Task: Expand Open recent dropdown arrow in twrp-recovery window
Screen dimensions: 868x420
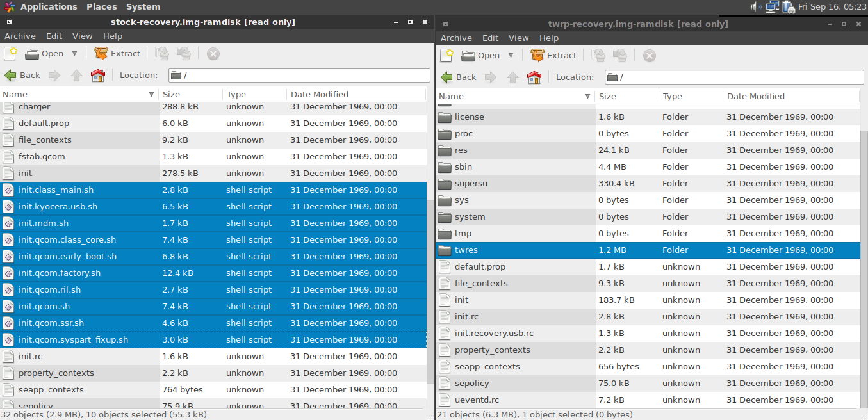Action: coord(511,56)
